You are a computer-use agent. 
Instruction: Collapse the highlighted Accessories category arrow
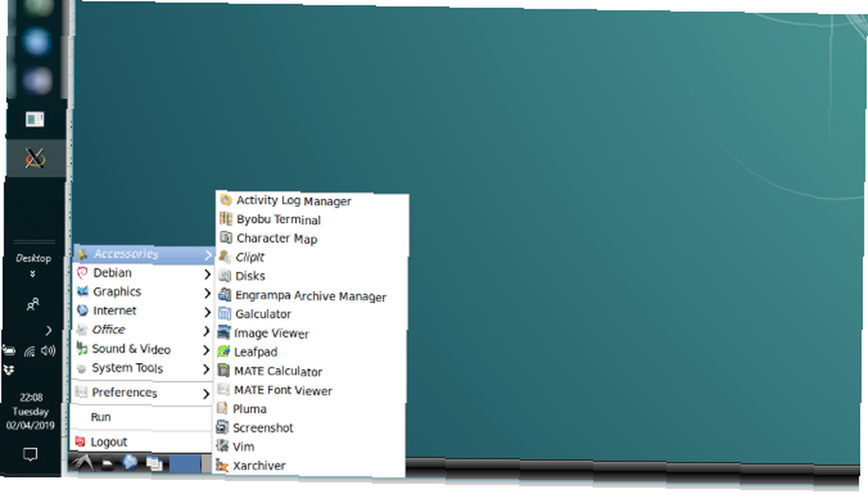tap(207, 254)
